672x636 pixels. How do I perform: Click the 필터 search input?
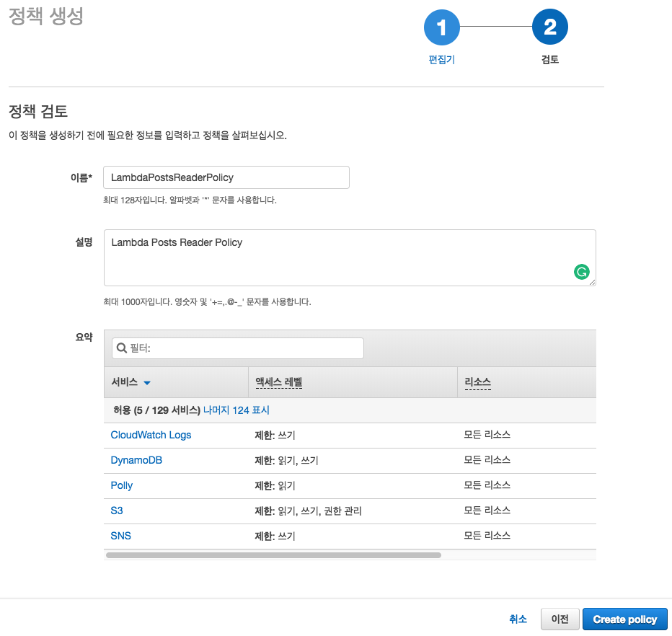[238, 348]
